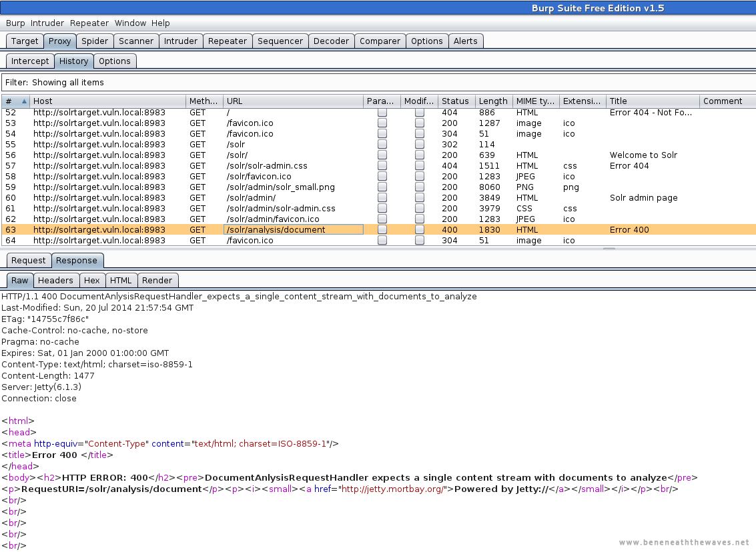Switch to the Comparer tab

pyautogui.click(x=380, y=41)
